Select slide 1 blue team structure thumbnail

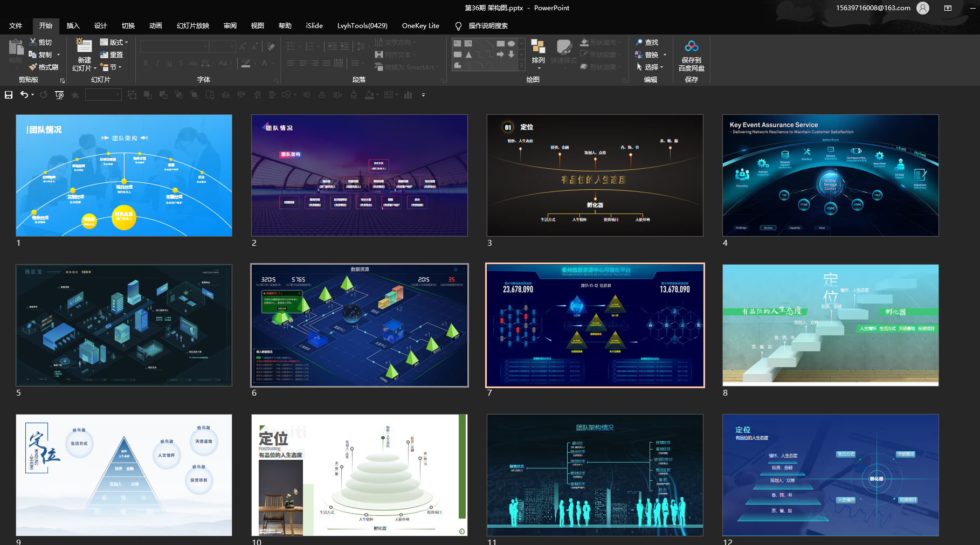[124, 175]
